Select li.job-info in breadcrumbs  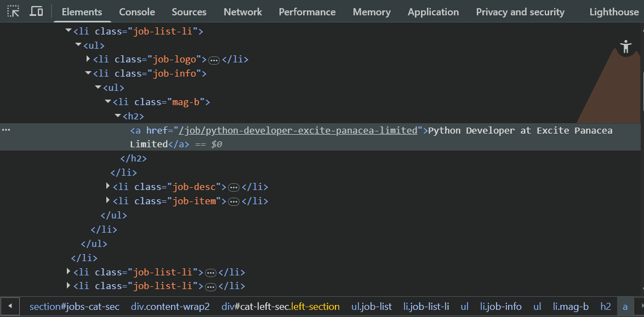(x=501, y=307)
